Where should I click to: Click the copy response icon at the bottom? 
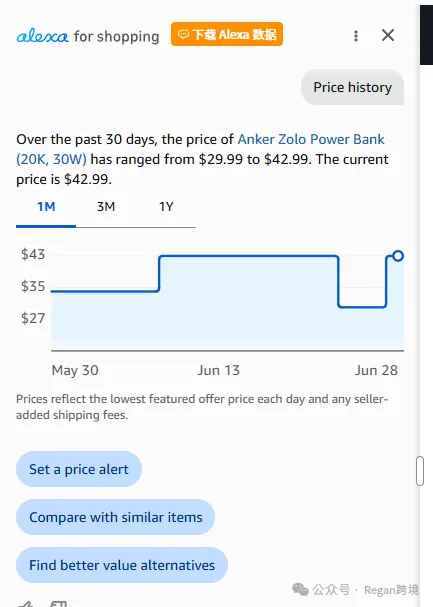(59, 604)
